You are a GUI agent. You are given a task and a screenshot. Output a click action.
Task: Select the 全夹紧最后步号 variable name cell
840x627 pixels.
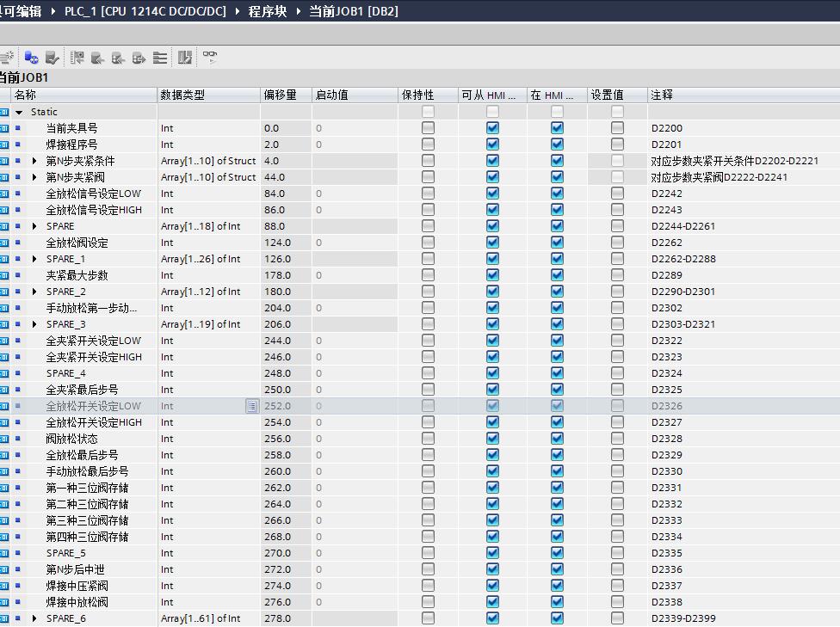[x=82, y=390]
